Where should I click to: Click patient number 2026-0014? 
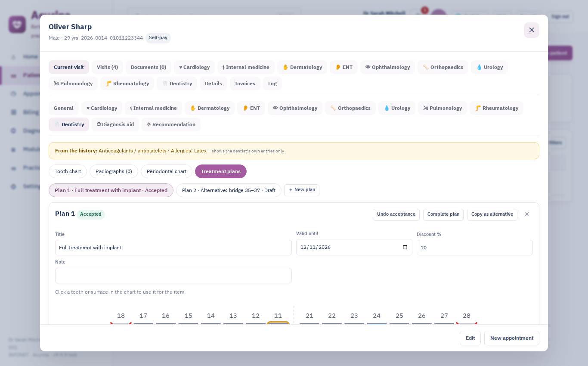[94, 38]
